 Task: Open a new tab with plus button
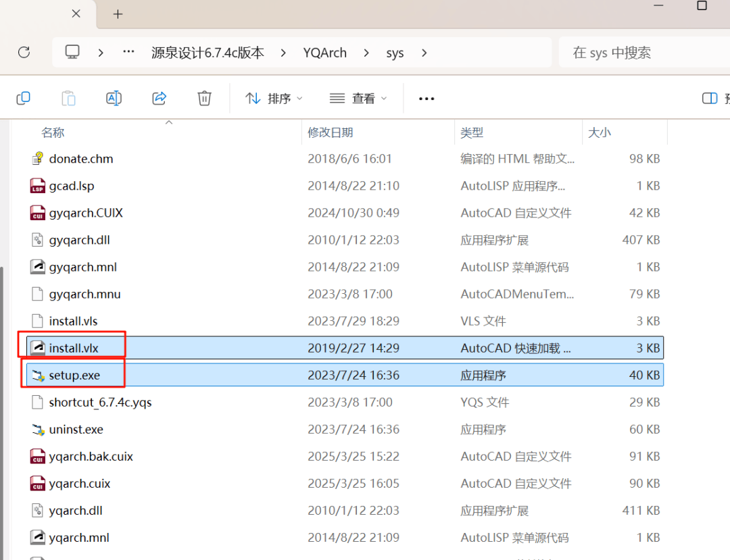pyautogui.click(x=118, y=14)
